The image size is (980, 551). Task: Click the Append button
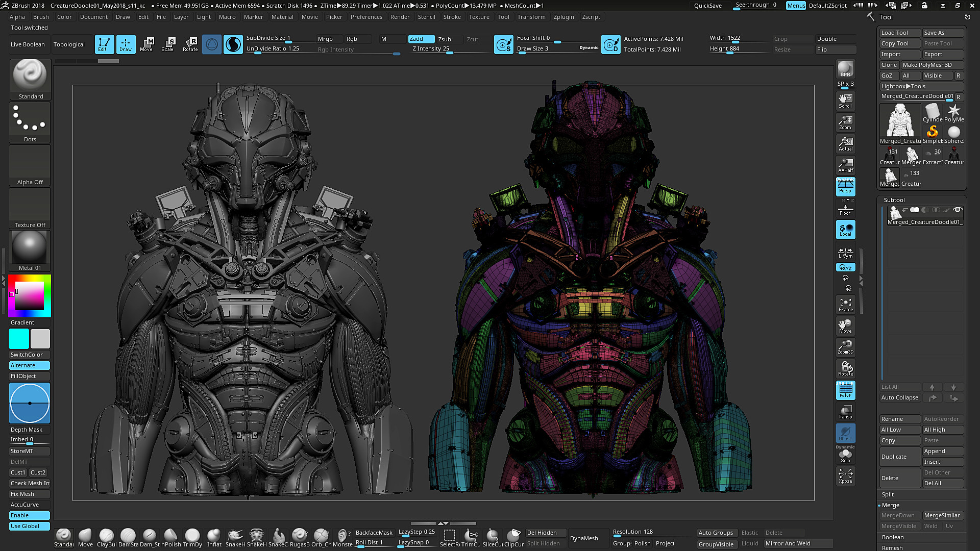[x=943, y=451]
